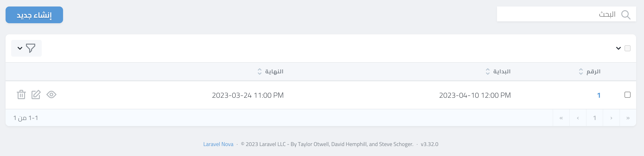Open record ID 1 link
The width and height of the screenshot is (644, 156).
[599, 95]
